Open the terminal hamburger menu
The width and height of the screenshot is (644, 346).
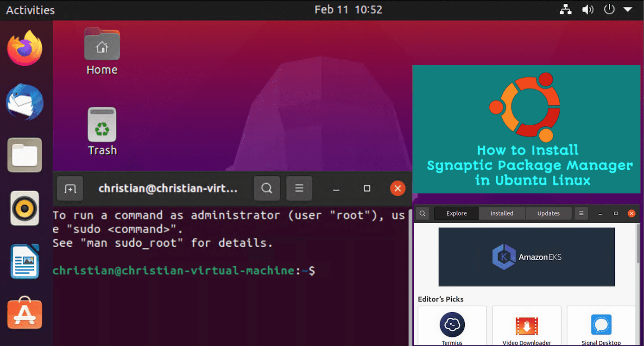pos(299,188)
